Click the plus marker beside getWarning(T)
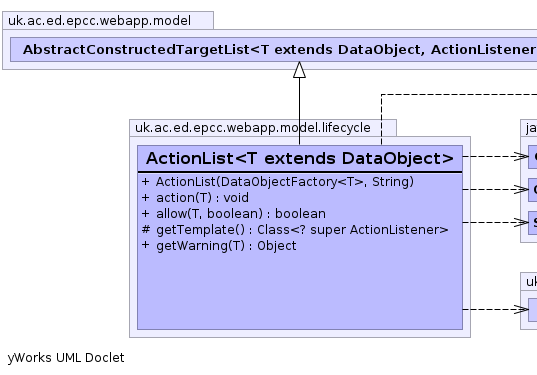The image size is (537, 375). (x=146, y=245)
